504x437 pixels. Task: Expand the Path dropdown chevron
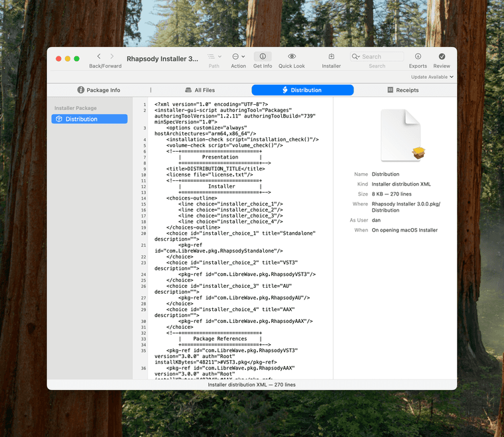pos(220,56)
